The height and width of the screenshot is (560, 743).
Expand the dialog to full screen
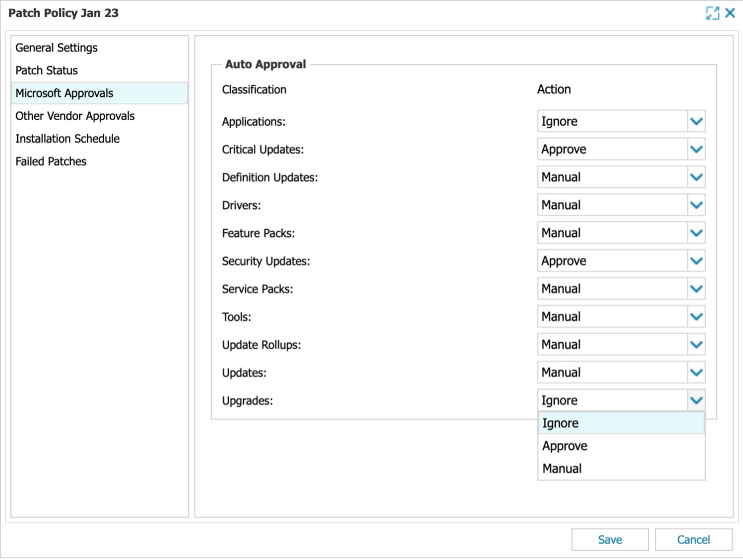point(712,13)
